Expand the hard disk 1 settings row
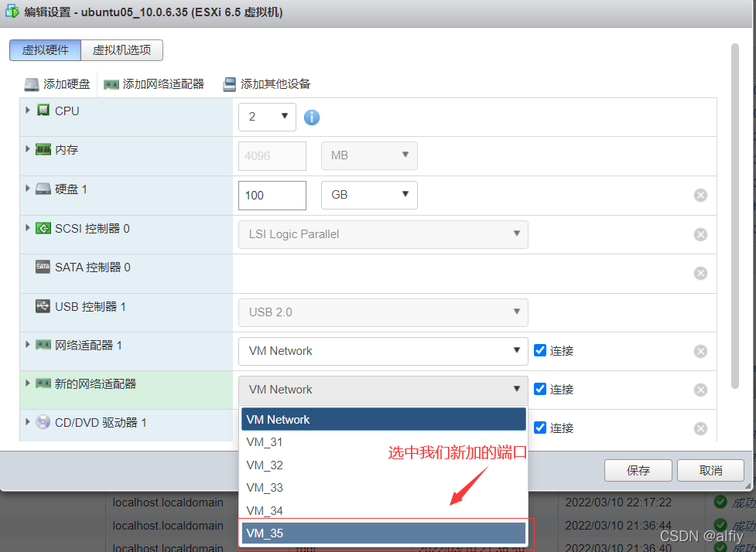The height and width of the screenshot is (552, 756). (28, 189)
